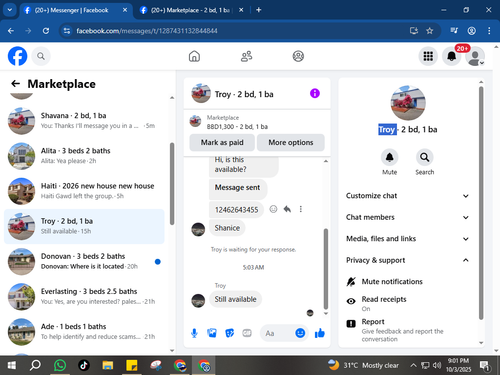Search in conversation via magnifier icon
Image resolution: width=500 pixels, height=375 pixels.
pyautogui.click(x=424, y=157)
